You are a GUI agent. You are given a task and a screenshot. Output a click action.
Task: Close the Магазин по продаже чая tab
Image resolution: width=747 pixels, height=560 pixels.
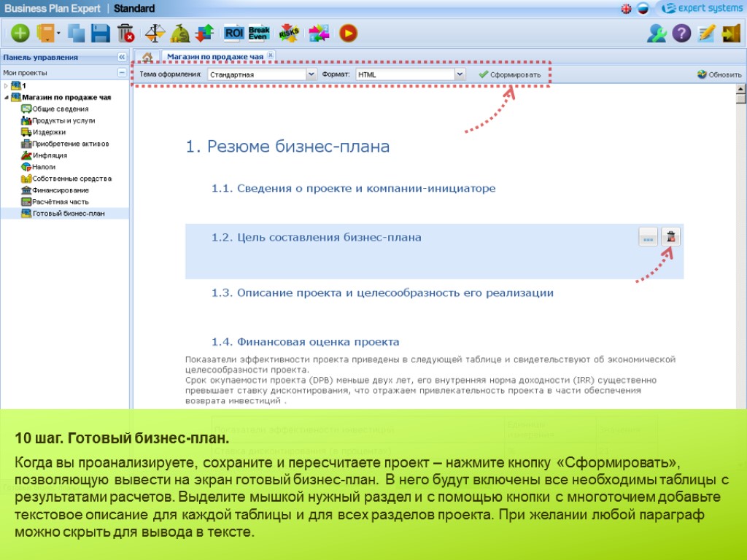tap(271, 55)
